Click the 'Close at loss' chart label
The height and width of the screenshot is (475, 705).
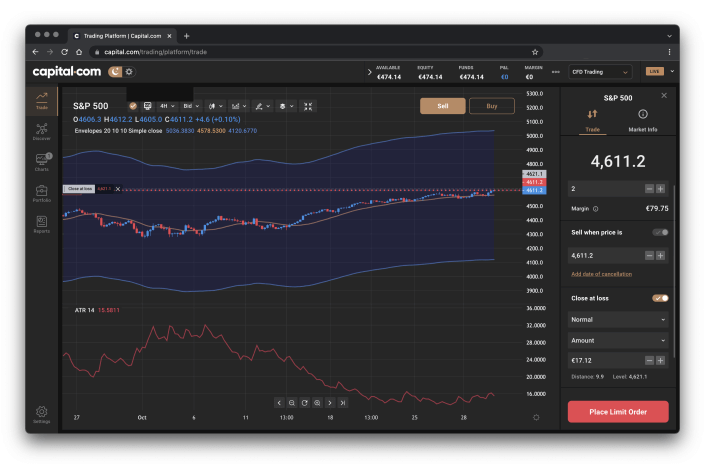[79, 189]
